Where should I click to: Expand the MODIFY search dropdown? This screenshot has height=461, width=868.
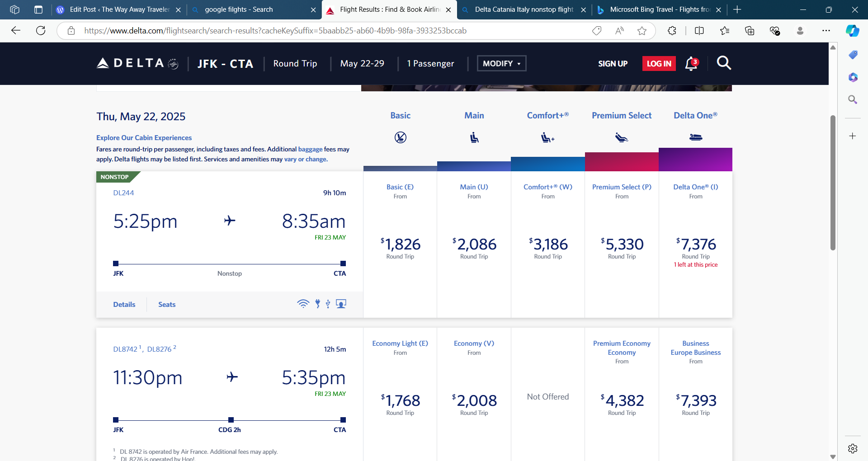(501, 63)
